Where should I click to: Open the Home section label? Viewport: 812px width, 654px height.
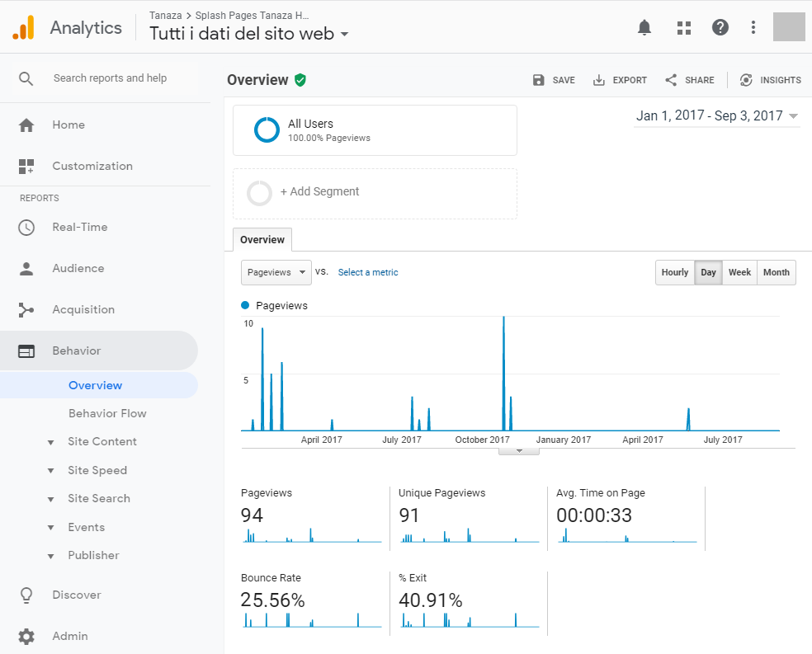(68, 125)
